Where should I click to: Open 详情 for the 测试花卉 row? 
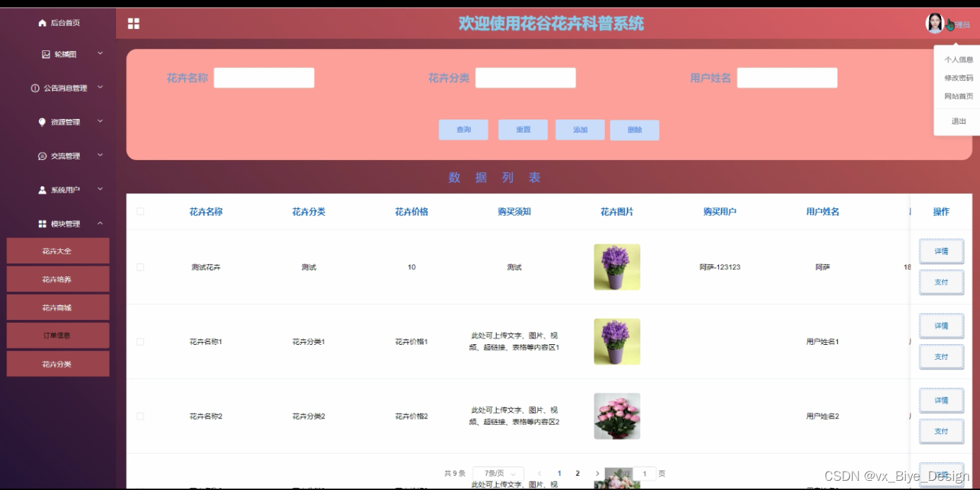point(941,251)
